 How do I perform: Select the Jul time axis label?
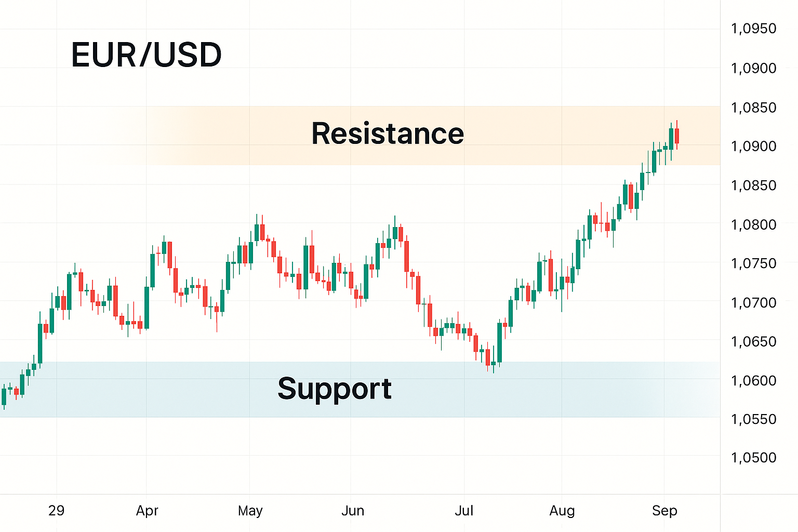(464, 511)
